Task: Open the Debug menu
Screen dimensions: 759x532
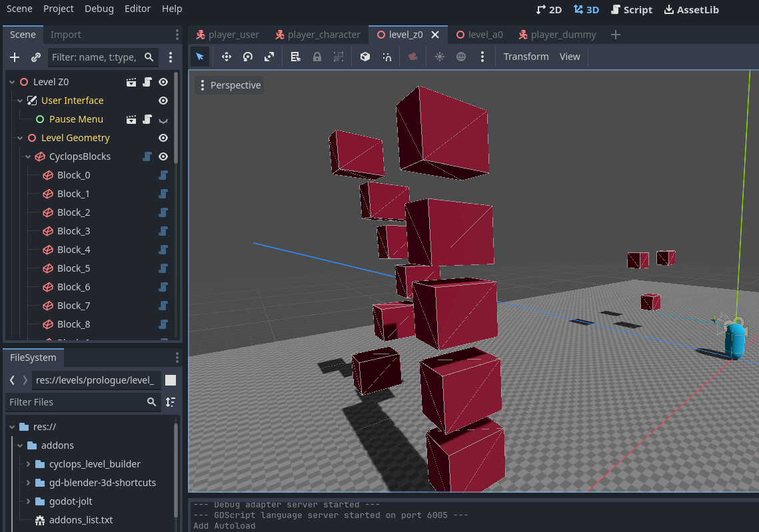Action: tap(99, 9)
